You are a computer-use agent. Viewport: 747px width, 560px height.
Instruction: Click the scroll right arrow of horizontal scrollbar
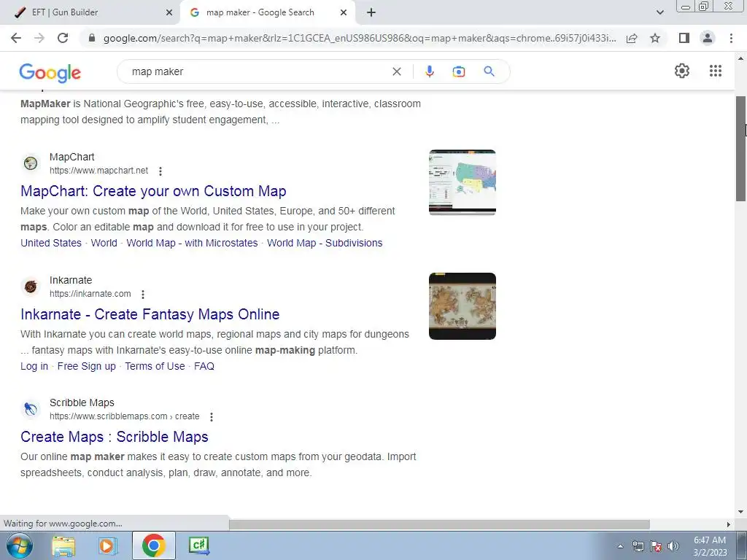(x=729, y=524)
